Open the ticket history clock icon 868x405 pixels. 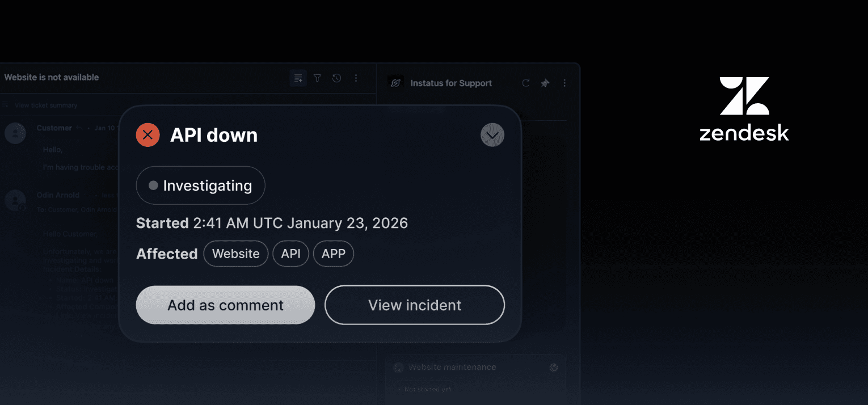pos(337,78)
